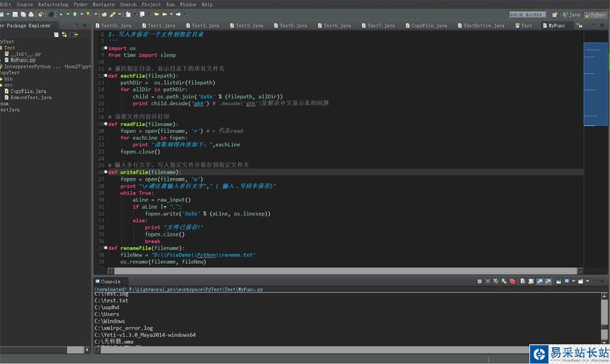Toggle Scroll Lock in Console toolbar
Viewport: 610px width, 364px height.
pos(531,281)
